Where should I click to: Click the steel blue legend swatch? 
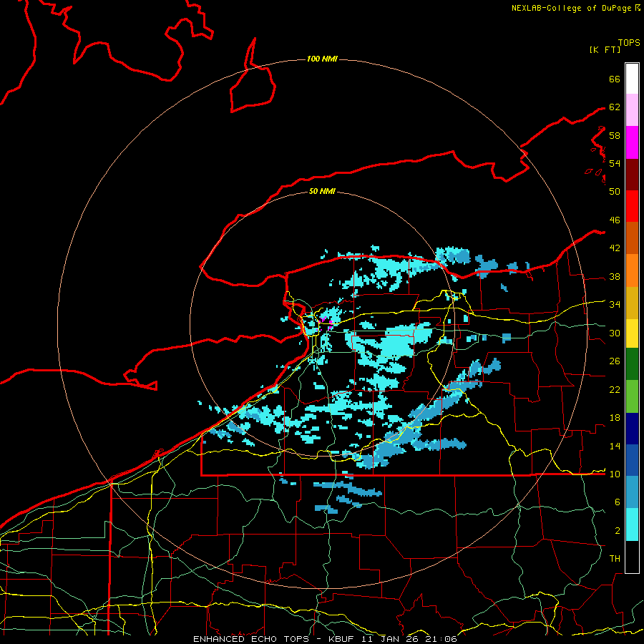click(632, 493)
